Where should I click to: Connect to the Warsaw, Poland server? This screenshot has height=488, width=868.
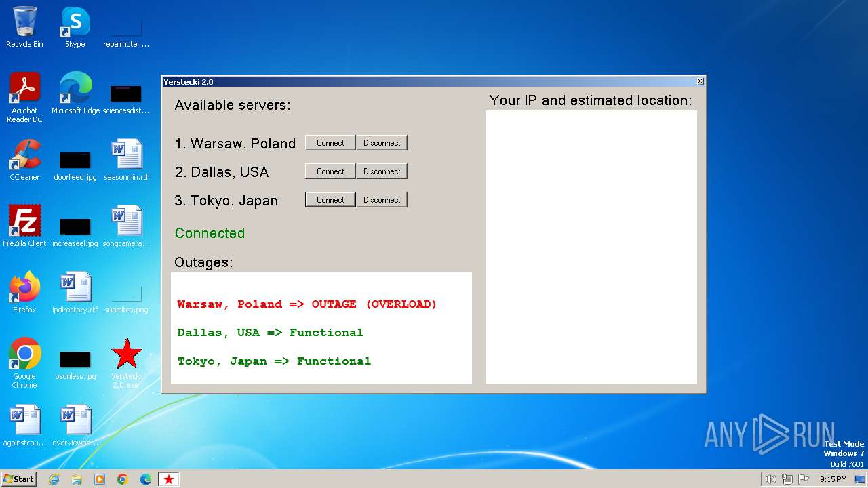click(x=330, y=143)
